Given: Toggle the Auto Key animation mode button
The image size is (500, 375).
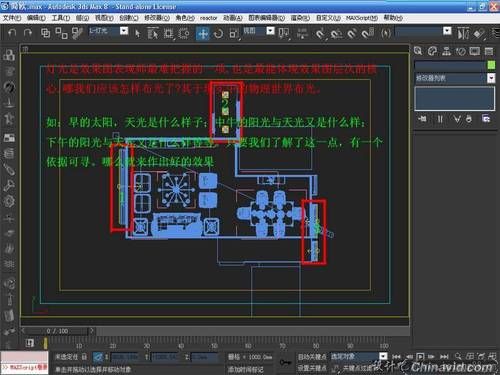Looking at the screenshot, I should [312, 357].
